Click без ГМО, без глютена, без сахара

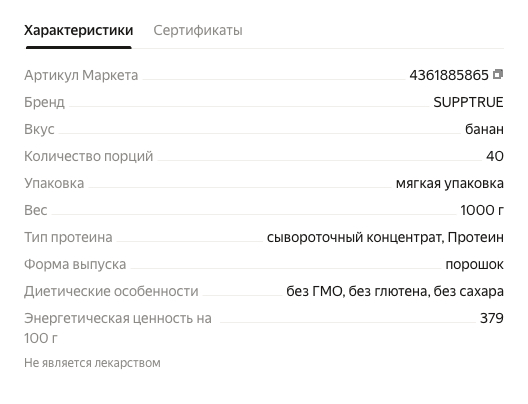[395, 291]
